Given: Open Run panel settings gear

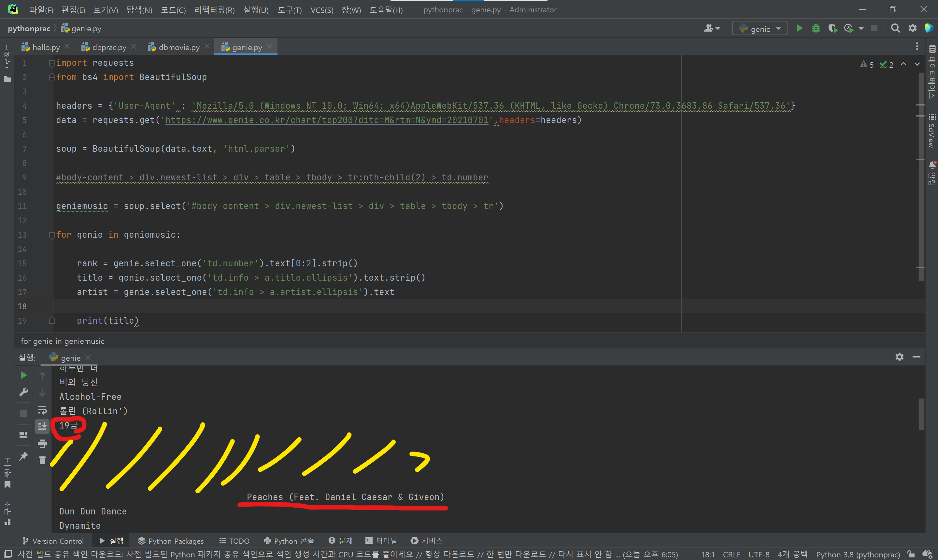Looking at the screenshot, I should 900,357.
